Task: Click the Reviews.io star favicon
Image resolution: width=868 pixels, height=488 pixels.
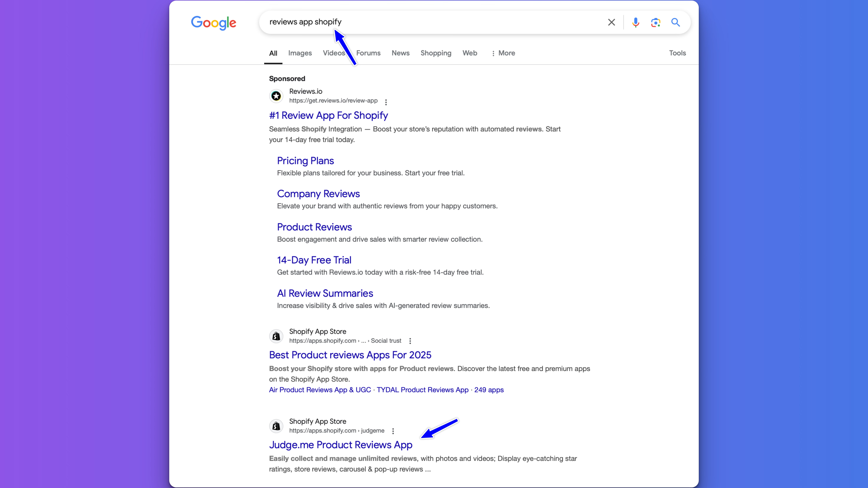Action: (276, 96)
